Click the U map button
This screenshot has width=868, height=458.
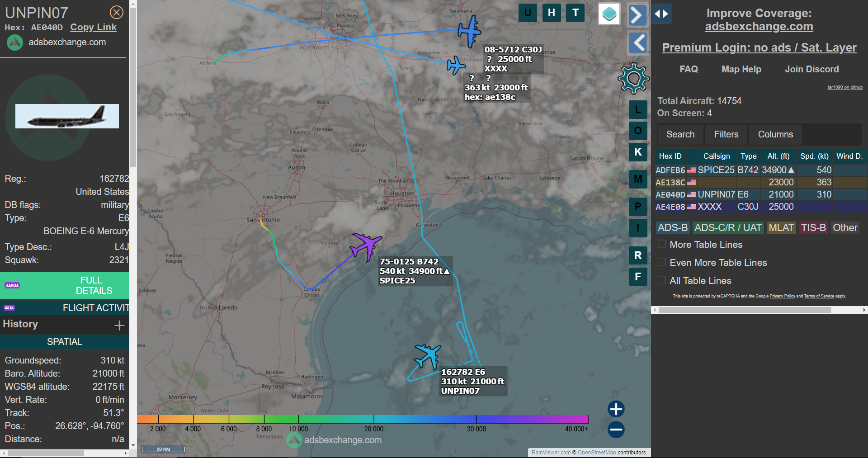tap(528, 13)
